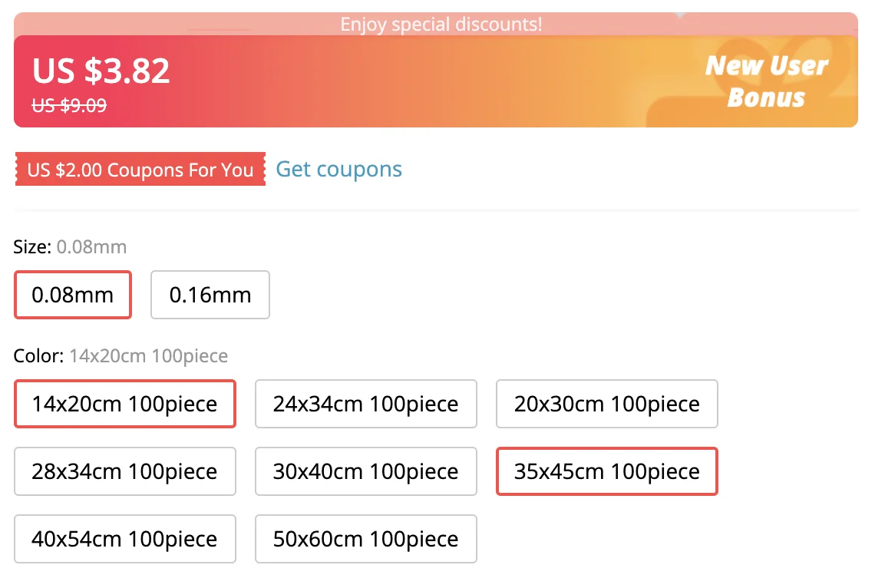This screenshot has height=588, width=875.
Task: Pick the 50x60cm 100piece variant
Action: 365,539
